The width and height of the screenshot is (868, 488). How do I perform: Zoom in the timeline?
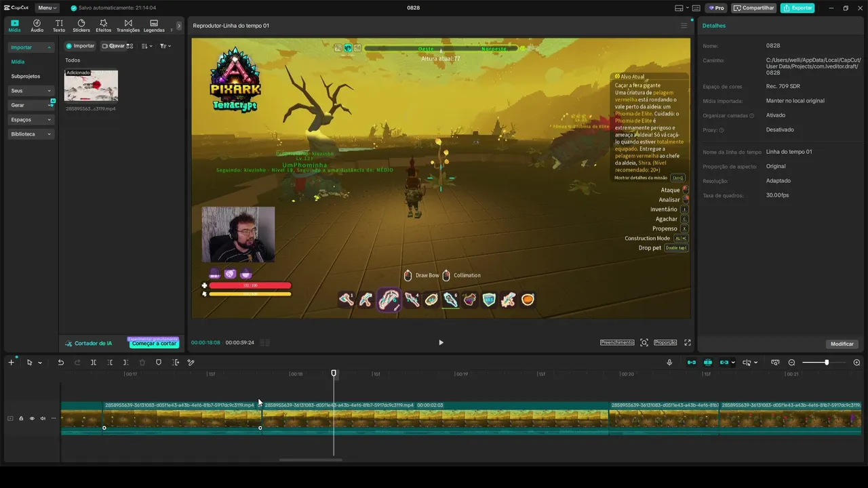pos(856,363)
